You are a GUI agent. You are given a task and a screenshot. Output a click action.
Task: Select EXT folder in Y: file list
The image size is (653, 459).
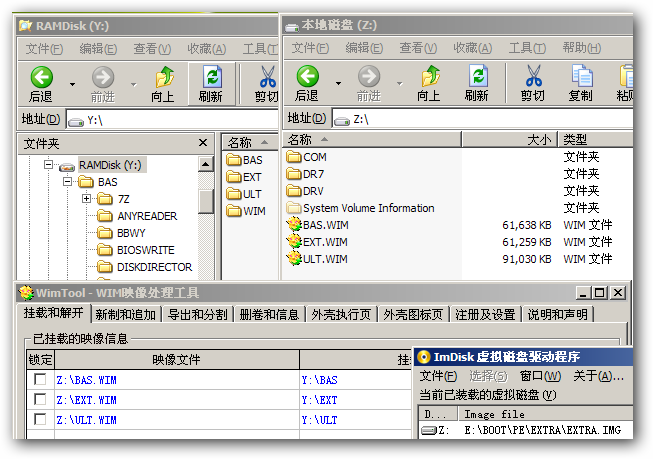pos(244,177)
